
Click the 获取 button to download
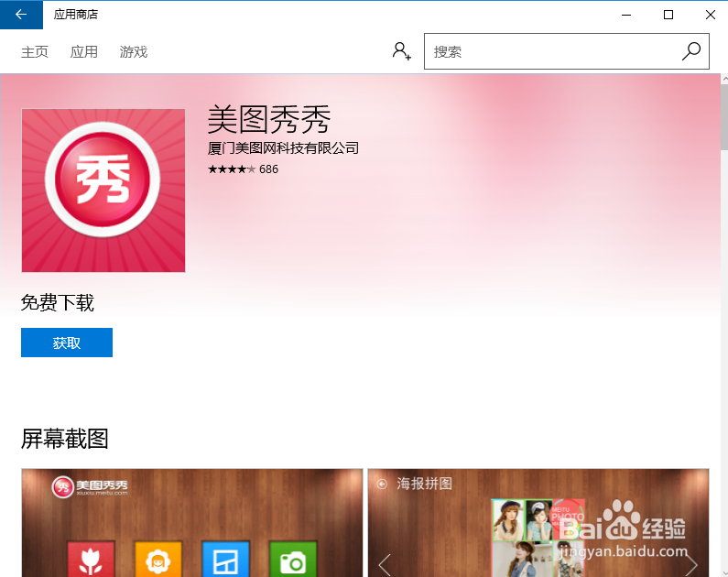click(x=67, y=343)
